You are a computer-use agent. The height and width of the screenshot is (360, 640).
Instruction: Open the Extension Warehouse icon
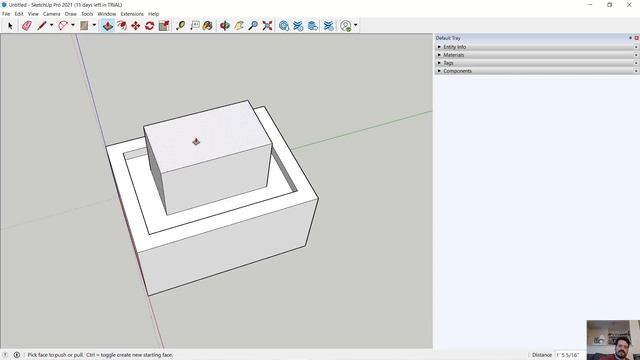tap(298, 26)
